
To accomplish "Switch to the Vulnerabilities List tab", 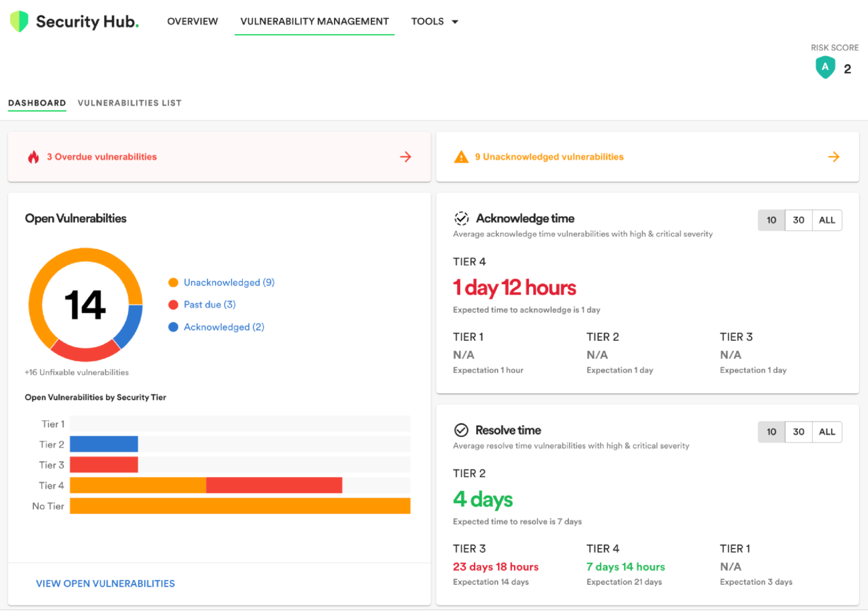I will click(129, 103).
